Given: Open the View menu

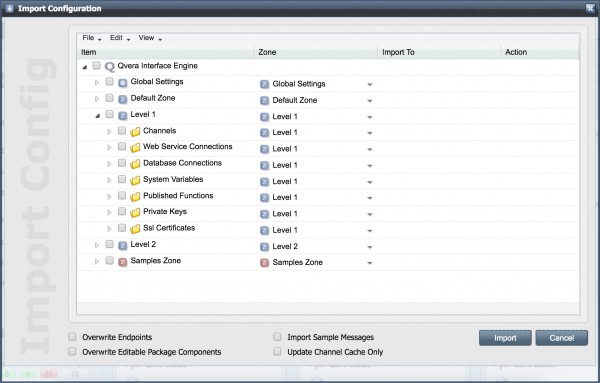Looking at the screenshot, I should coord(150,38).
